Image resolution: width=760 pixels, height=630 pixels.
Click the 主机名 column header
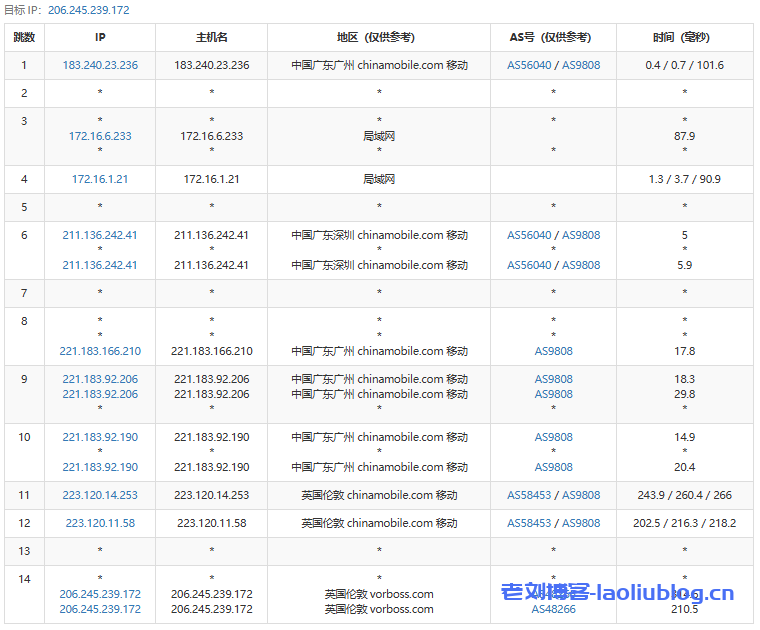coord(211,37)
